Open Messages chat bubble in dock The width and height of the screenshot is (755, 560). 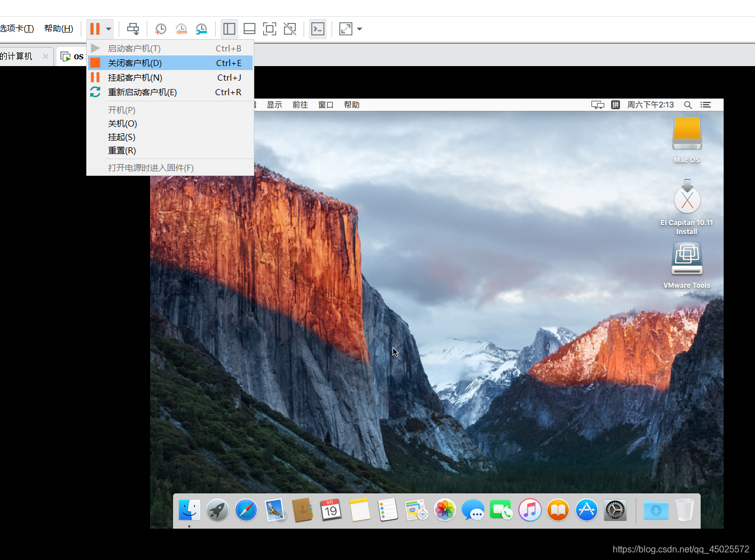tap(473, 510)
